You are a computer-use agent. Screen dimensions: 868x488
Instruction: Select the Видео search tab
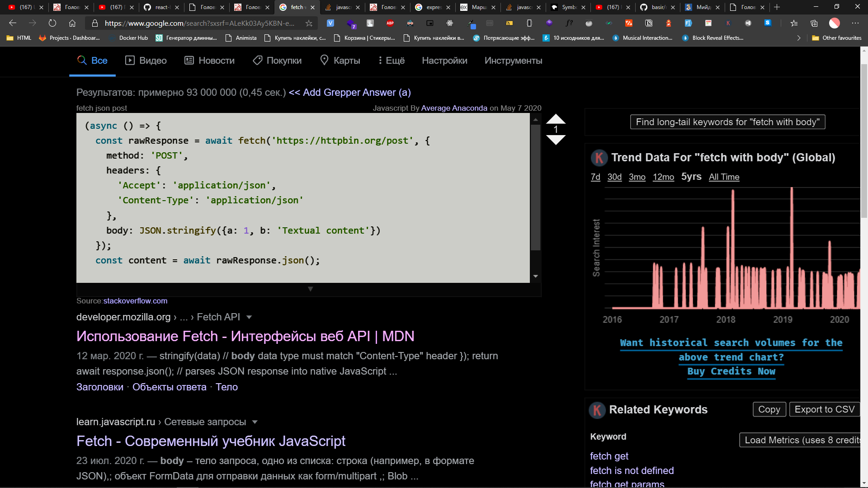point(146,61)
